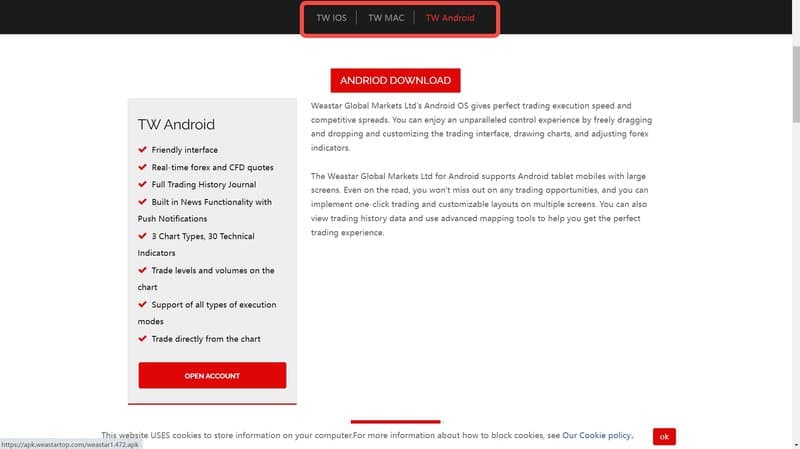800x449 pixels.
Task: Accept cookies with the ok button
Action: tap(664, 436)
